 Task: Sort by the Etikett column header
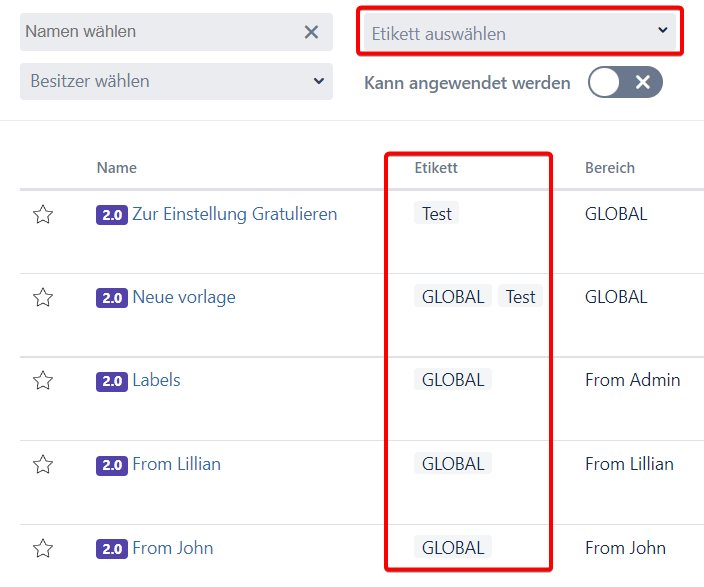point(436,168)
